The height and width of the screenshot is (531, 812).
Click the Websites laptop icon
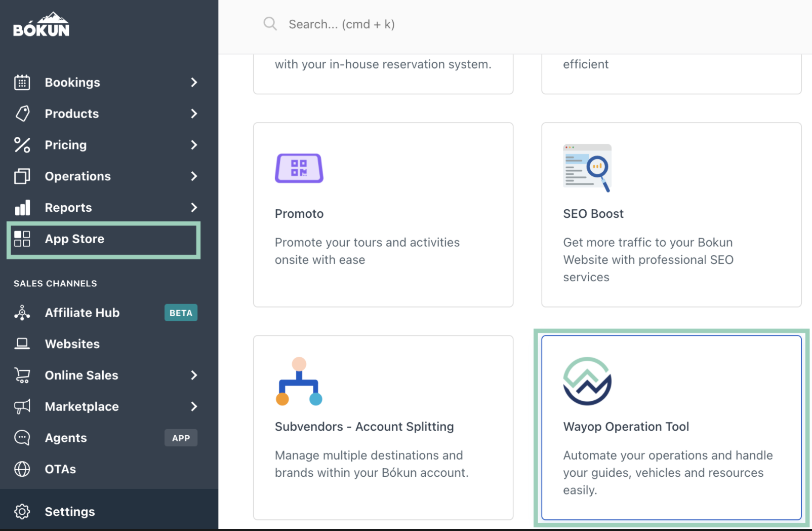[22, 344]
